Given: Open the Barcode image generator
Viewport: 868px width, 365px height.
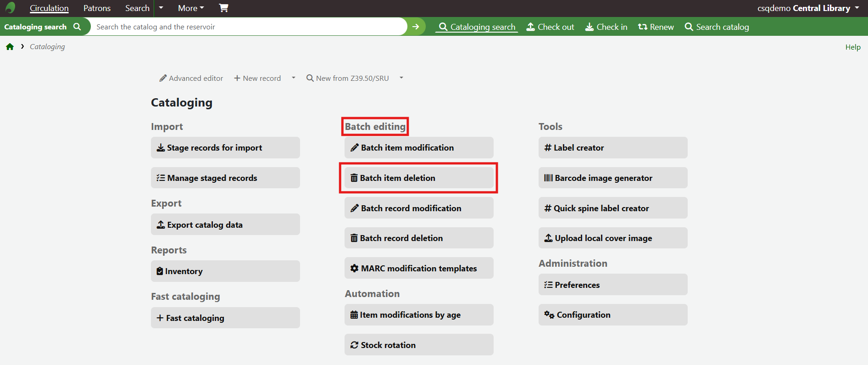Looking at the screenshot, I should pos(612,178).
